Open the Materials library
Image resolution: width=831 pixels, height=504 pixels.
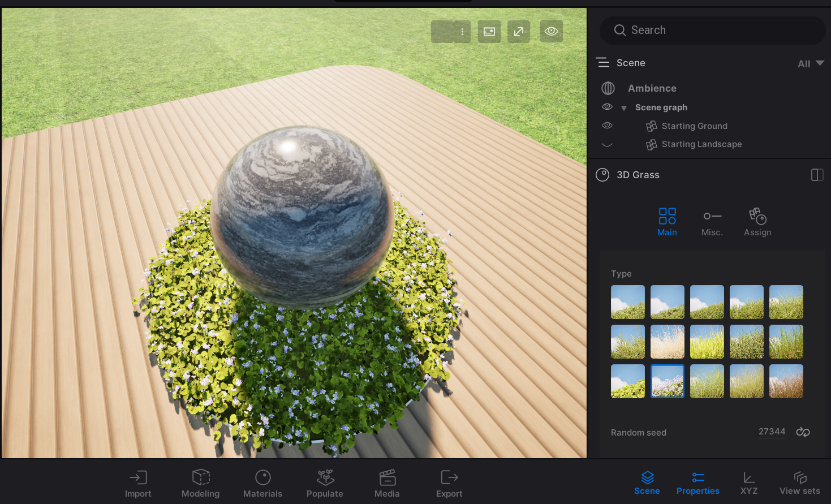[x=262, y=484]
